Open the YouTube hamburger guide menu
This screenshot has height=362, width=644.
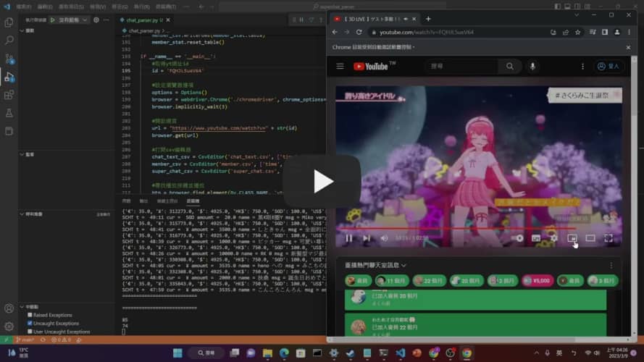coord(340,66)
